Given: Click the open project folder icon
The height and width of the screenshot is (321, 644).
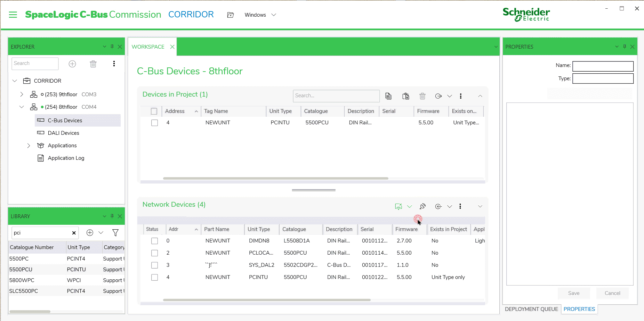Looking at the screenshot, I should [230, 15].
